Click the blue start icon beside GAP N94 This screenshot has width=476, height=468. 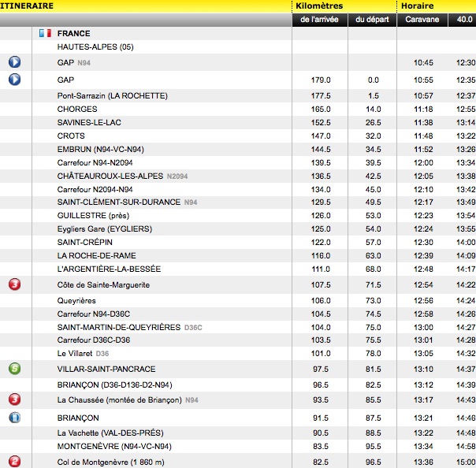pos(14,62)
